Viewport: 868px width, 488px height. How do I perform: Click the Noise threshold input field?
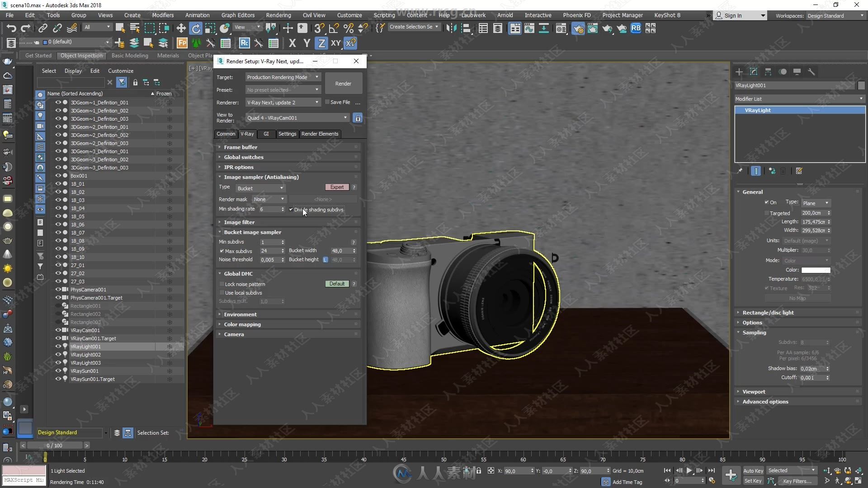[269, 259]
